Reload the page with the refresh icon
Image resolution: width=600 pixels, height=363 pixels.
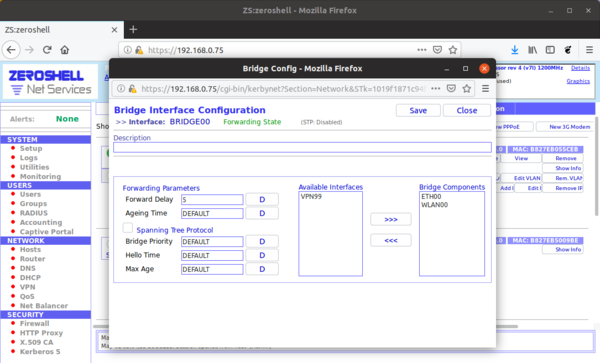coord(47,50)
